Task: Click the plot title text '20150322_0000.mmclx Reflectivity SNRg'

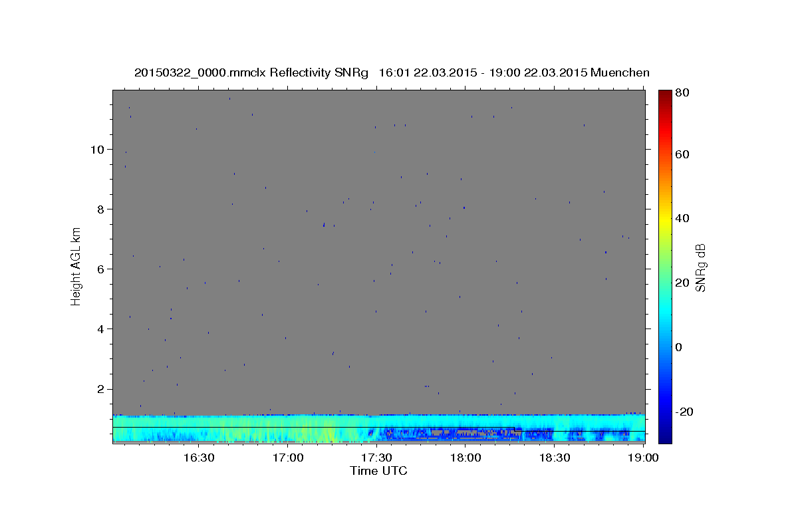Action: coord(251,72)
